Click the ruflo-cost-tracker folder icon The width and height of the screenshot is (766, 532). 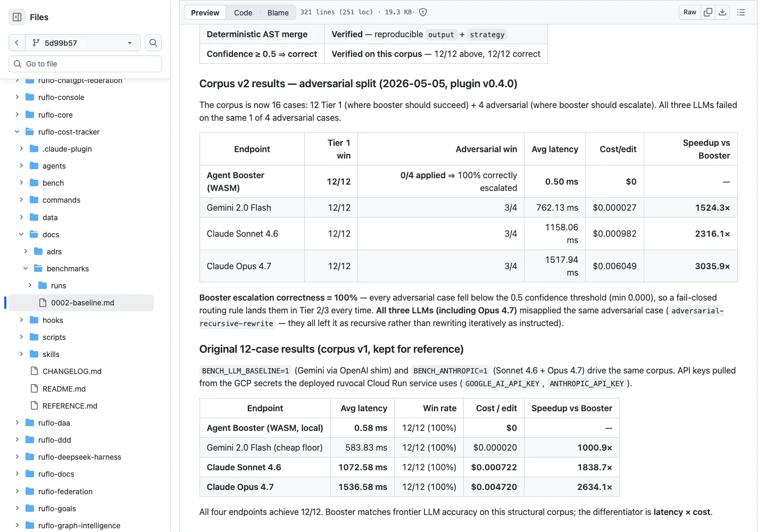(x=30, y=131)
